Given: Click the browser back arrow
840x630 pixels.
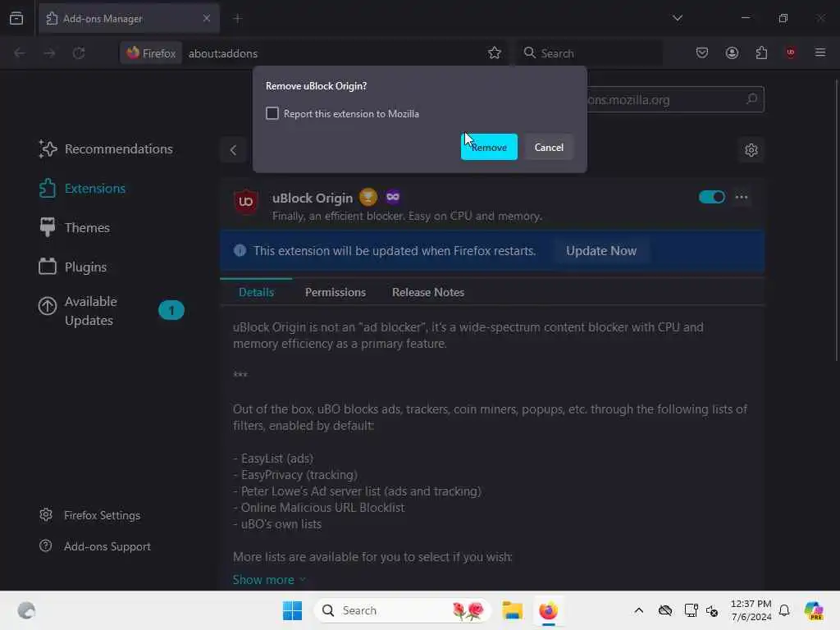Looking at the screenshot, I should 20,53.
